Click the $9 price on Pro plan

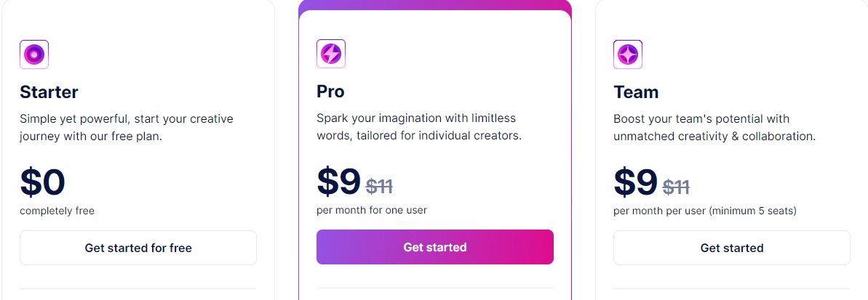[339, 182]
